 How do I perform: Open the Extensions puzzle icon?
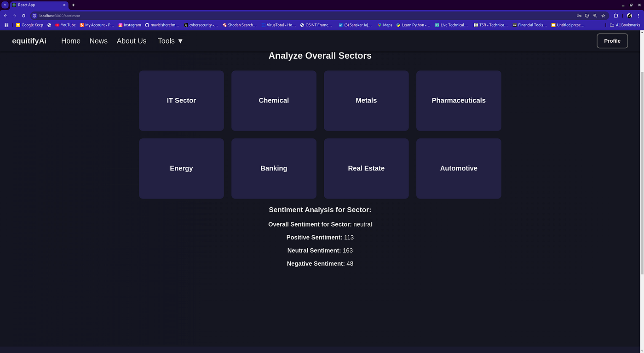coord(616,16)
